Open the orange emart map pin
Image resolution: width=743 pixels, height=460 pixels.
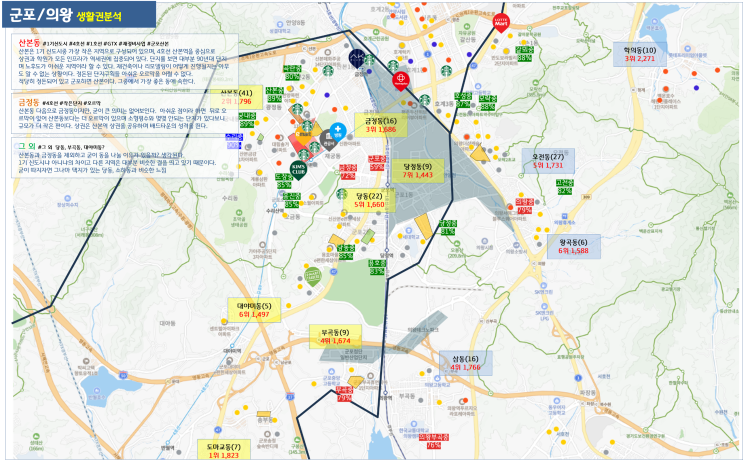(x=304, y=135)
